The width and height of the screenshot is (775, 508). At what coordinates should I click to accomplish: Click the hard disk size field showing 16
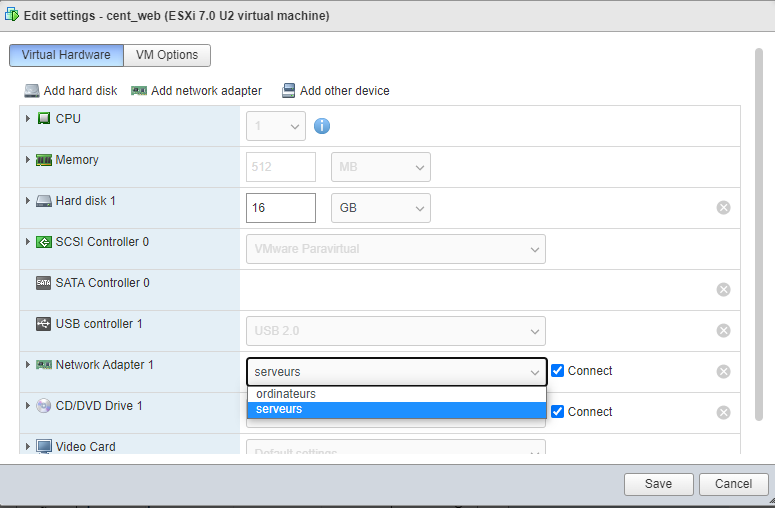point(281,208)
